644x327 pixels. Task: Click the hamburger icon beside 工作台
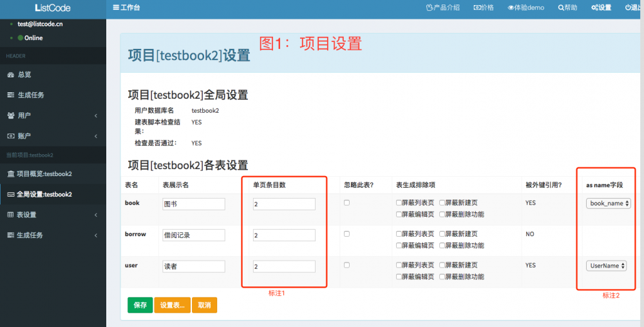coord(116,7)
